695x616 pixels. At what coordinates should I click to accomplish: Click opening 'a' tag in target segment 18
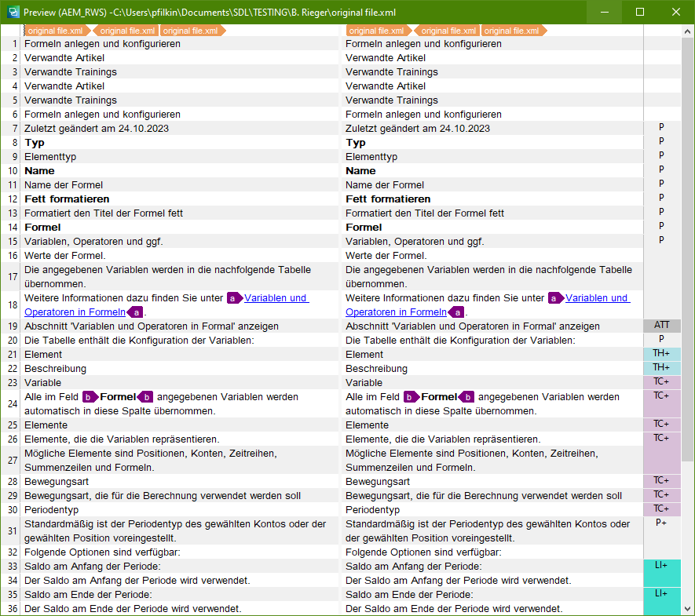[556, 298]
